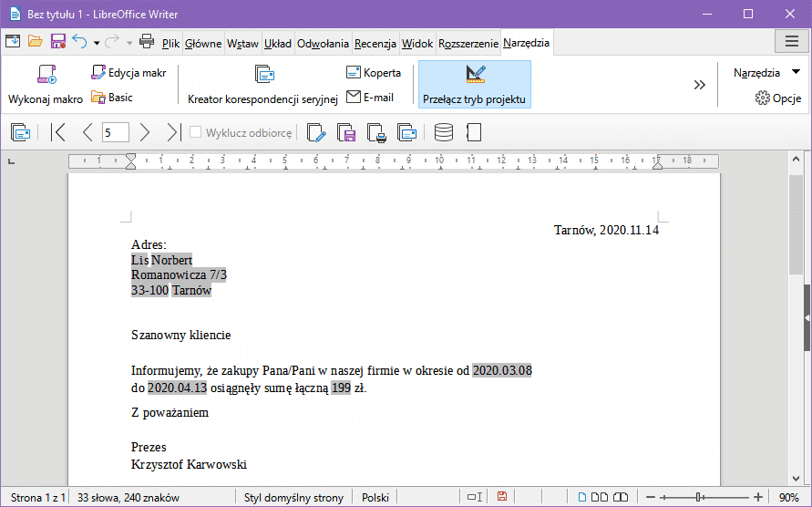Switch to book view layout in status bar

(620, 497)
